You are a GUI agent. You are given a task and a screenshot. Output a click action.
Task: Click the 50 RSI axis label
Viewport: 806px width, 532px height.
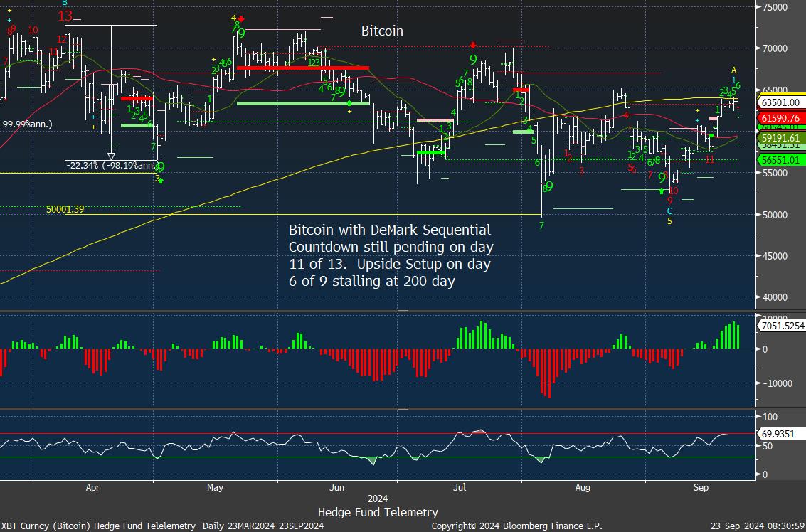768,446
